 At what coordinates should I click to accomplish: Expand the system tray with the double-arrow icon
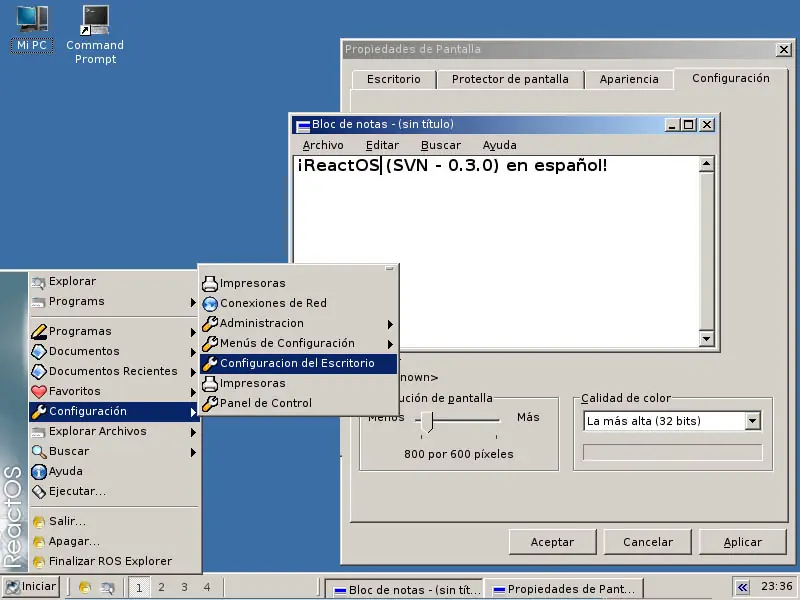tap(742, 587)
